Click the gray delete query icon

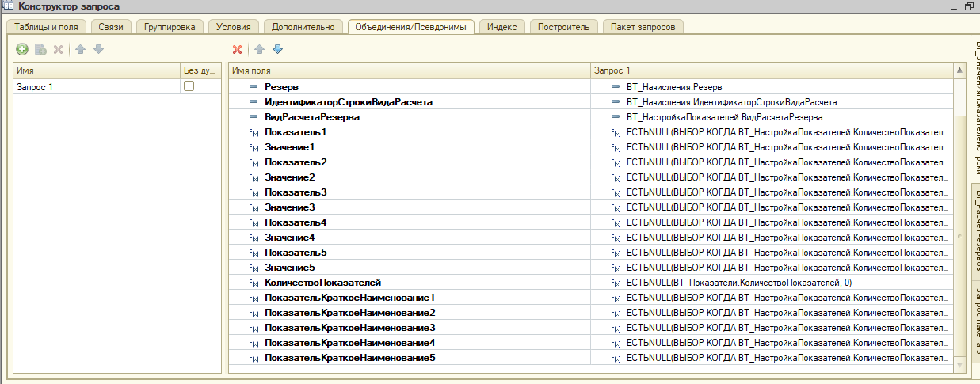pyautogui.click(x=58, y=49)
